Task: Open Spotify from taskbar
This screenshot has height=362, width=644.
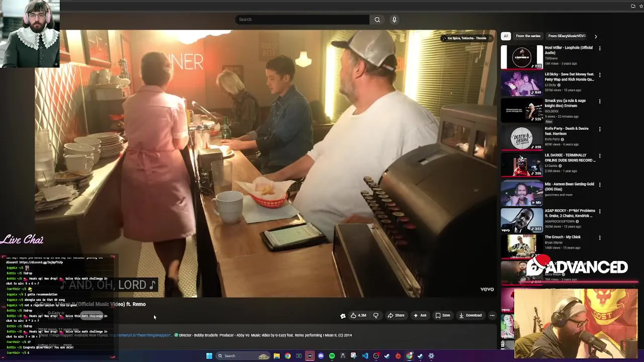Action: pyautogui.click(x=332, y=356)
